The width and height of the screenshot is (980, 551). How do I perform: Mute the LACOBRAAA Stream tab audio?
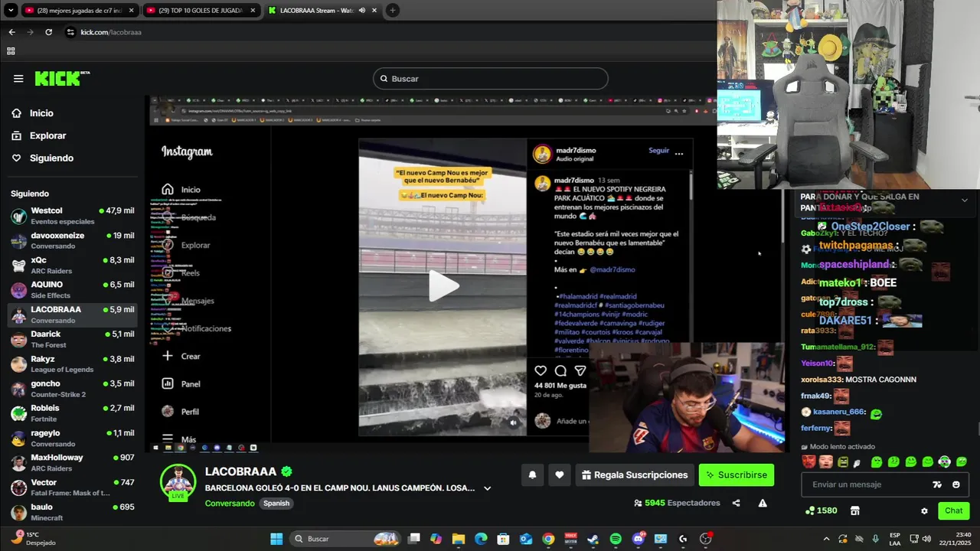click(x=362, y=11)
